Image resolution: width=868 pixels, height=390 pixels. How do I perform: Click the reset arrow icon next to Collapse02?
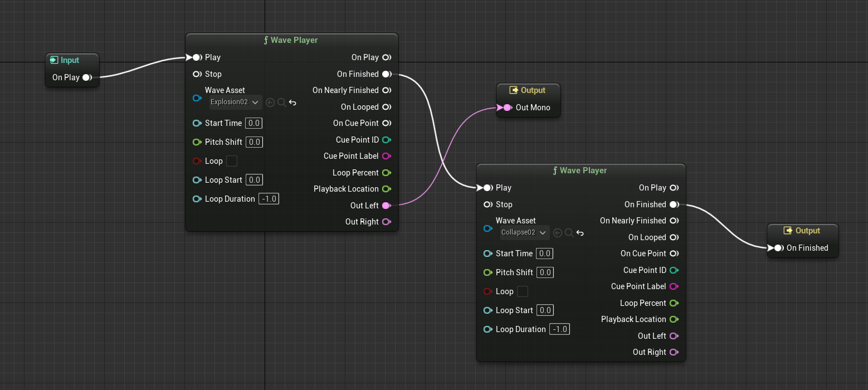(x=580, y=233)
